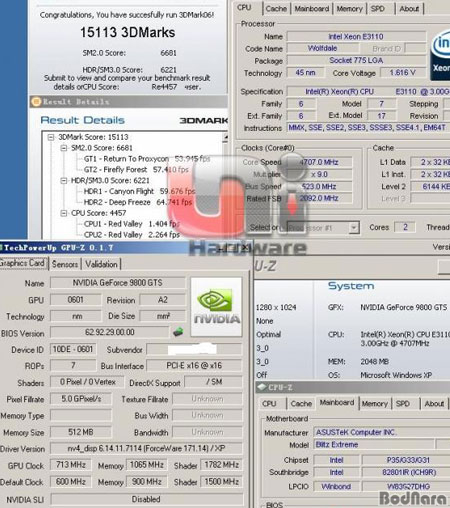Select the CPU1 - Red Valley row
The width and height of the screenshot is (450, 508).
click(x=132, y=224)
